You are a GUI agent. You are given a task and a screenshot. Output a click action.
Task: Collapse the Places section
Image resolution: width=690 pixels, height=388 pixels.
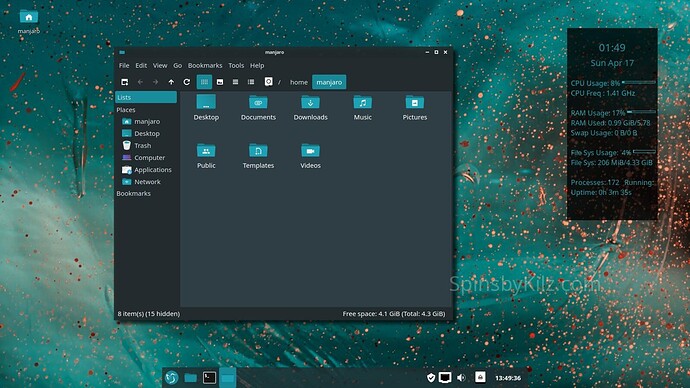click(x=126, y=110)
